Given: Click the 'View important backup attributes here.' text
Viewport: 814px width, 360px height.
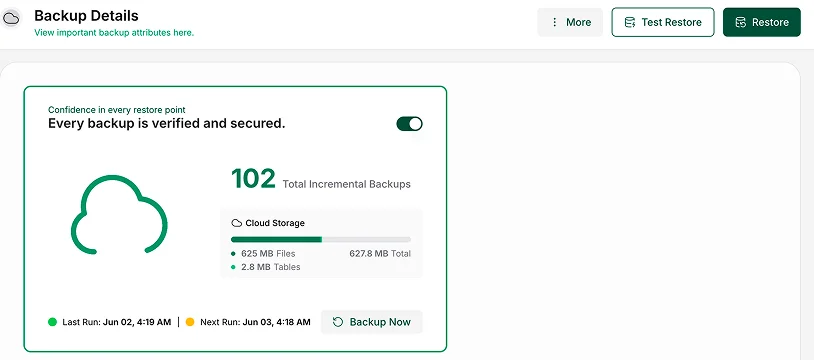Looking at the screenshot, I should pos(114,33).
